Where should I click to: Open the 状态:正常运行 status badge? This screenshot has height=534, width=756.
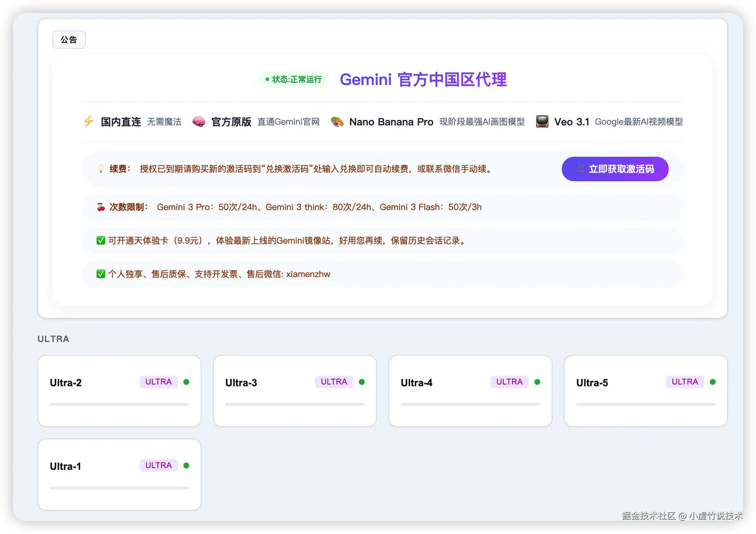tap(293, 80)
